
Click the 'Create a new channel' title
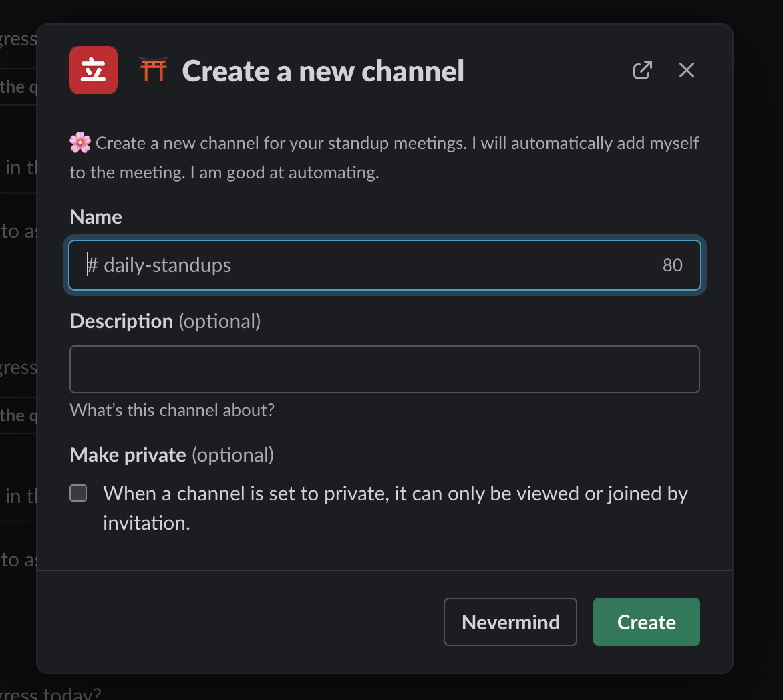pos(323,71)
